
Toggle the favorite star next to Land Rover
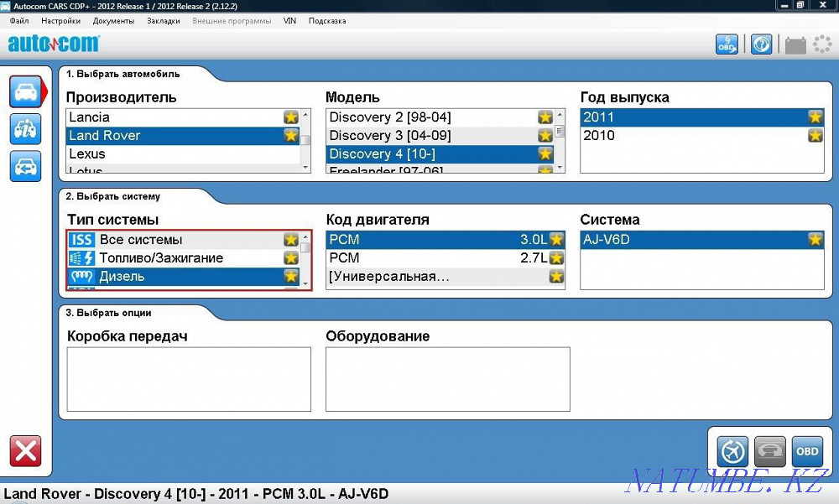(x=290, y=135)
